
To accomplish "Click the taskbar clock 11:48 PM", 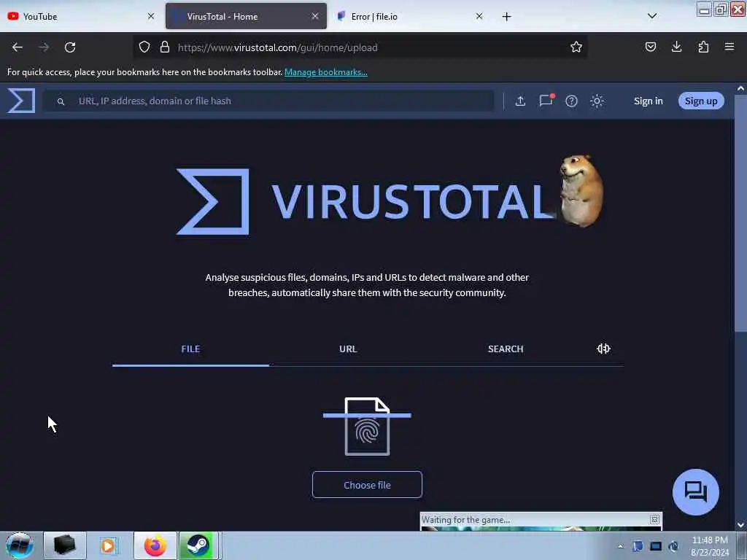I will point(710,546).
